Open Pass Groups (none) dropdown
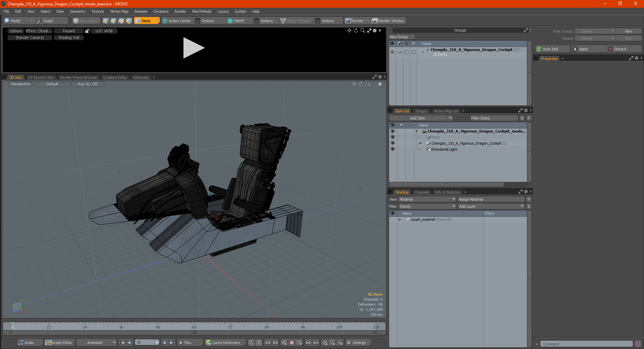This screenshot has height=349, width=644. point(595,31)
